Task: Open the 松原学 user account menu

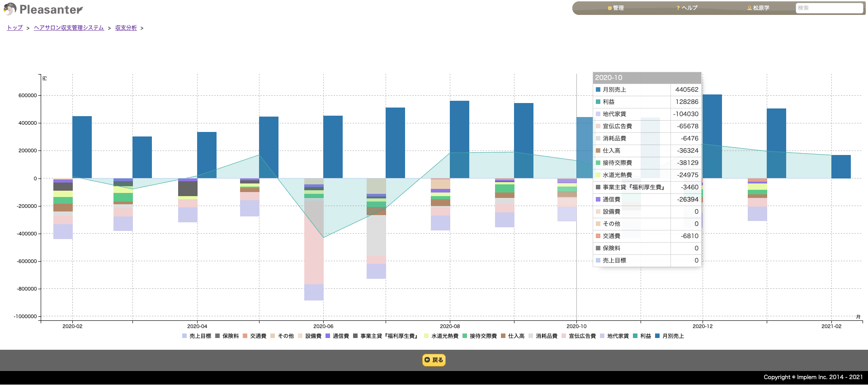Action: point(758,8)
